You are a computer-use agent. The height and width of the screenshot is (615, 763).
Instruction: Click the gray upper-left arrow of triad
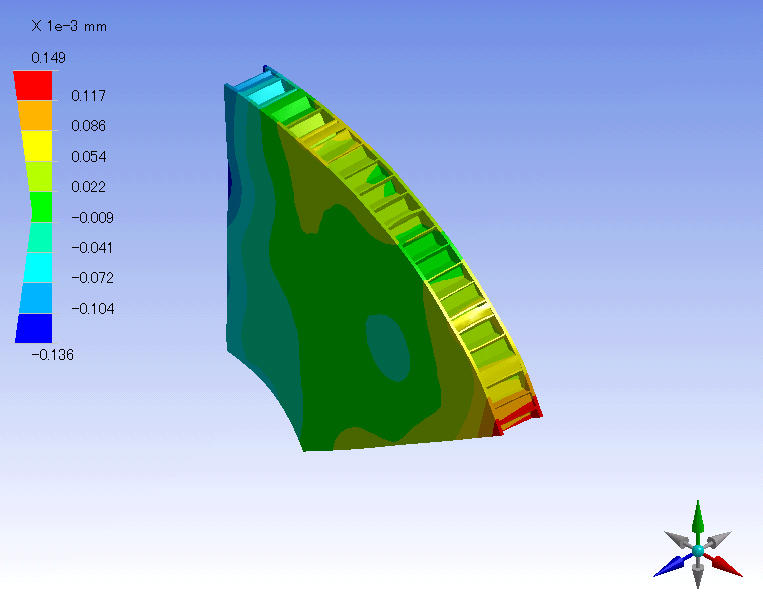[x=678, y=540]
